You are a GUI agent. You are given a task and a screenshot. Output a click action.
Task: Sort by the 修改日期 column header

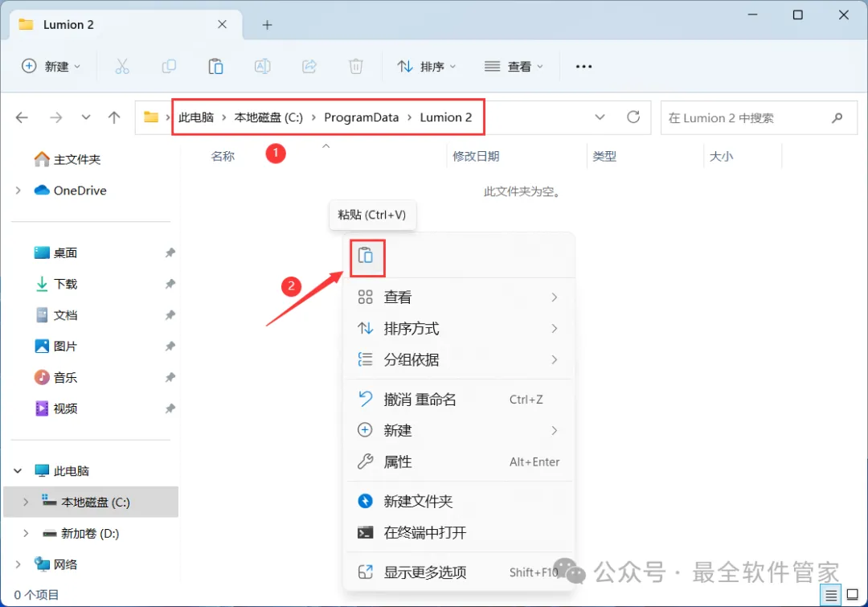[x=476, y=157]
